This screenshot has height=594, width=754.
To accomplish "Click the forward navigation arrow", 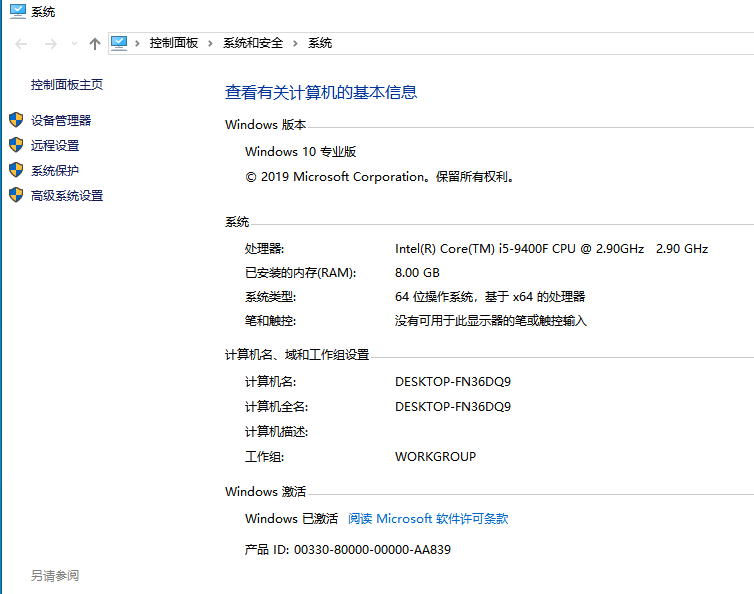I will pos(51,44).
